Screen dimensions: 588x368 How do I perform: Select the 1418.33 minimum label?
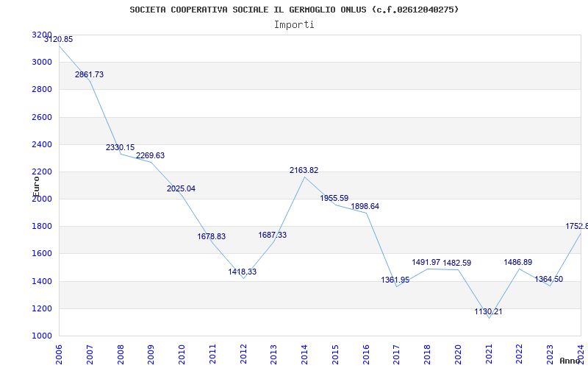click(x=243, y=272)
